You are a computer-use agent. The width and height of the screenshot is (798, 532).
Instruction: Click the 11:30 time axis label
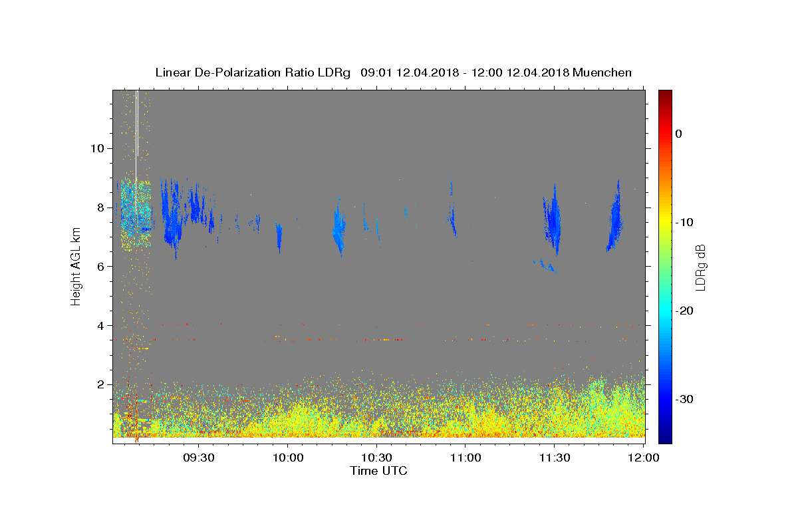(x=555, y=458)
